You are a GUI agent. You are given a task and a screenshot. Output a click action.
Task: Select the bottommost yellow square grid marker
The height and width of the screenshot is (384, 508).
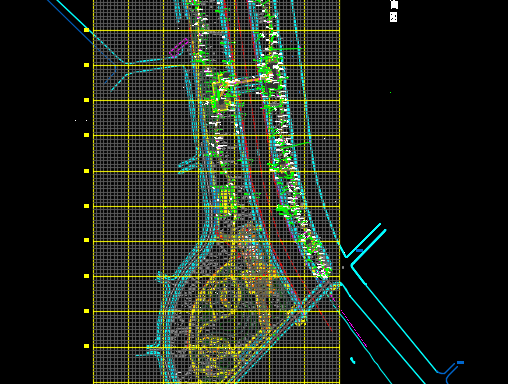pyautogui.click(x=86, y=346)
